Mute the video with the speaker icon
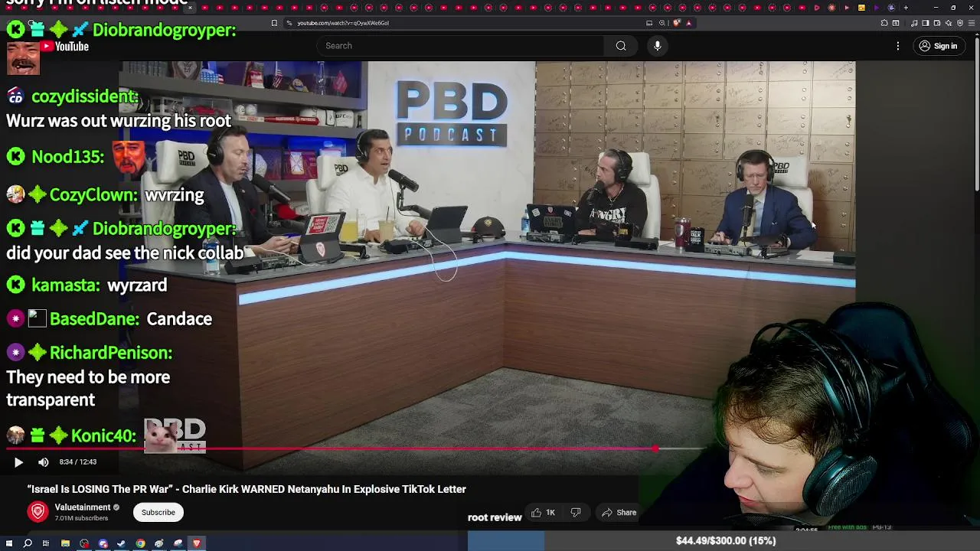 pyautogui.click(x=44, y=461)
